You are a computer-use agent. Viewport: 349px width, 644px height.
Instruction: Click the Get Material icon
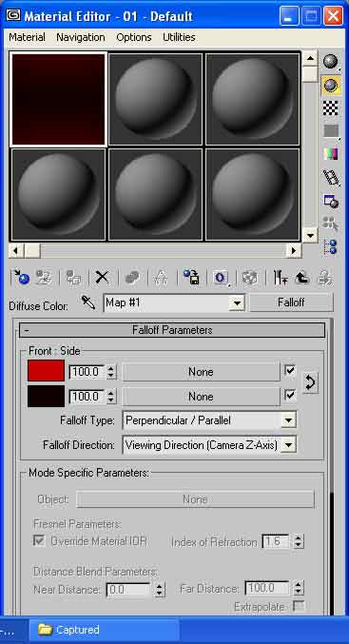click(21, 278)
